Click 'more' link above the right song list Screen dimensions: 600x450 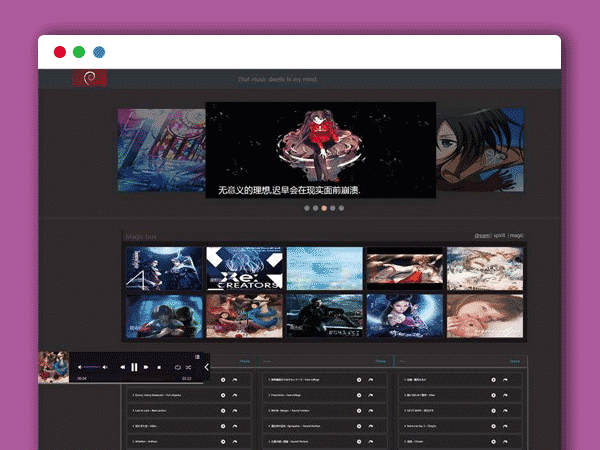[515, 361]
